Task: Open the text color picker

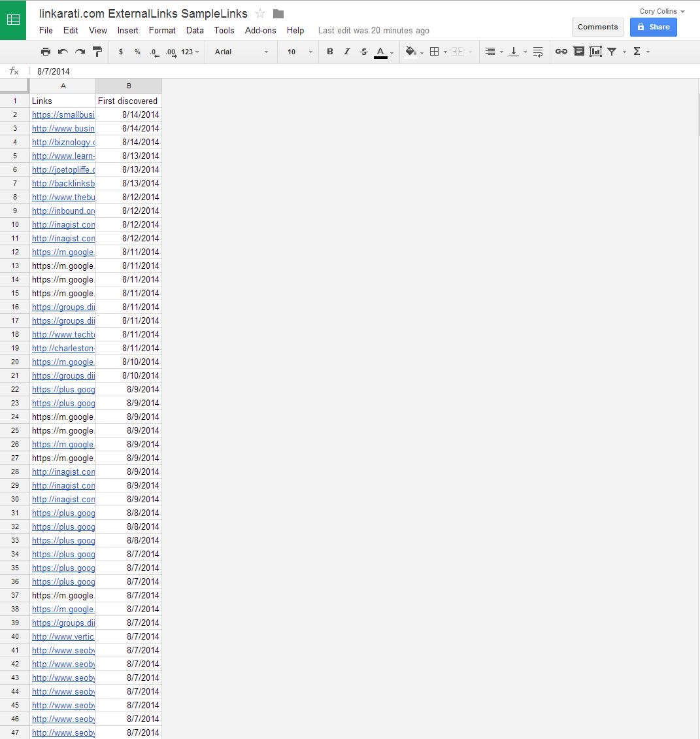Action: tap(380, 51)
